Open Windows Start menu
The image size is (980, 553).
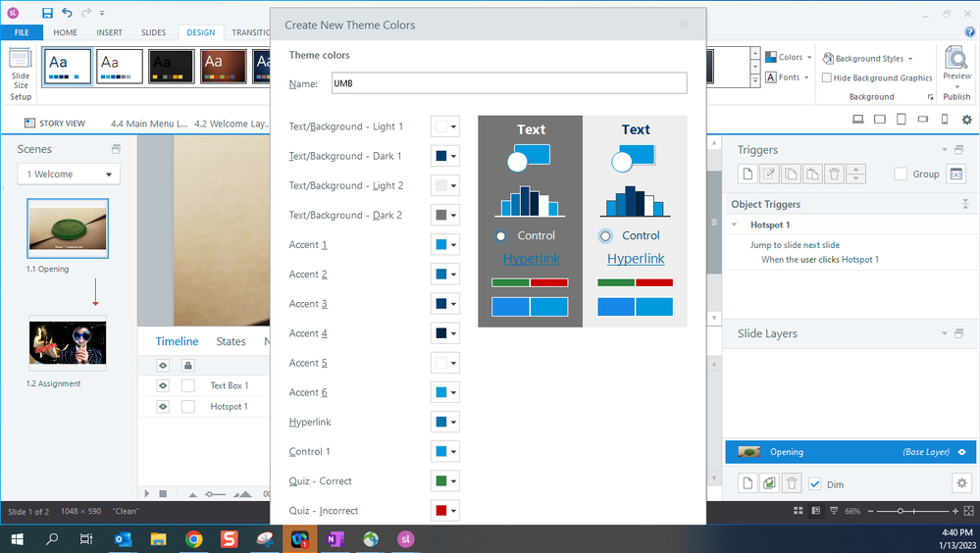click(x=18, y=538)
